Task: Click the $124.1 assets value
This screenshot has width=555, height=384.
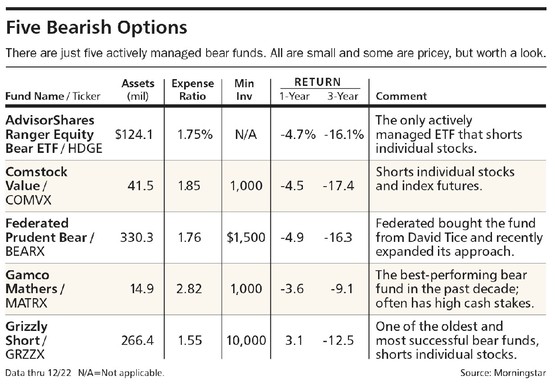Action: point(134,134)
